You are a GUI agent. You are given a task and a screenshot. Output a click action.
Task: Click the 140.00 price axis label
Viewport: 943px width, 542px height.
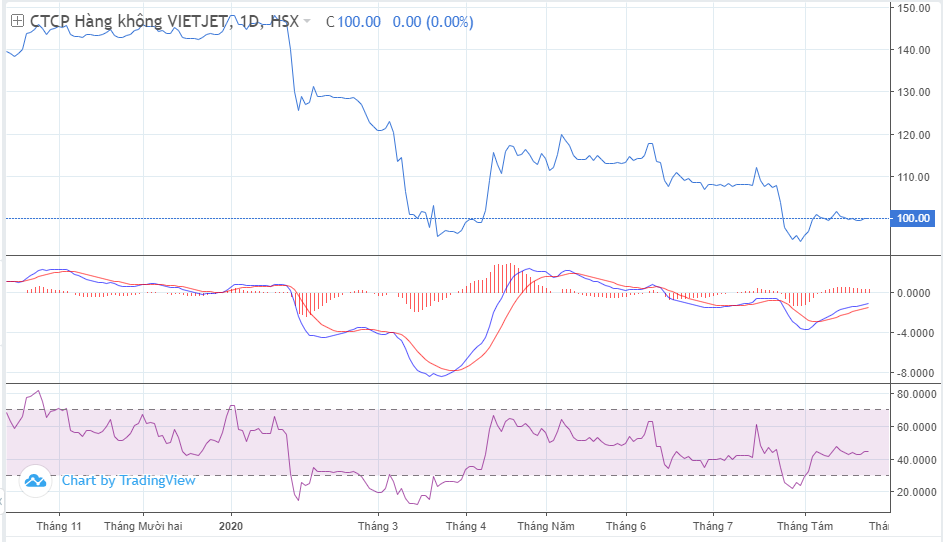(914, 51)
